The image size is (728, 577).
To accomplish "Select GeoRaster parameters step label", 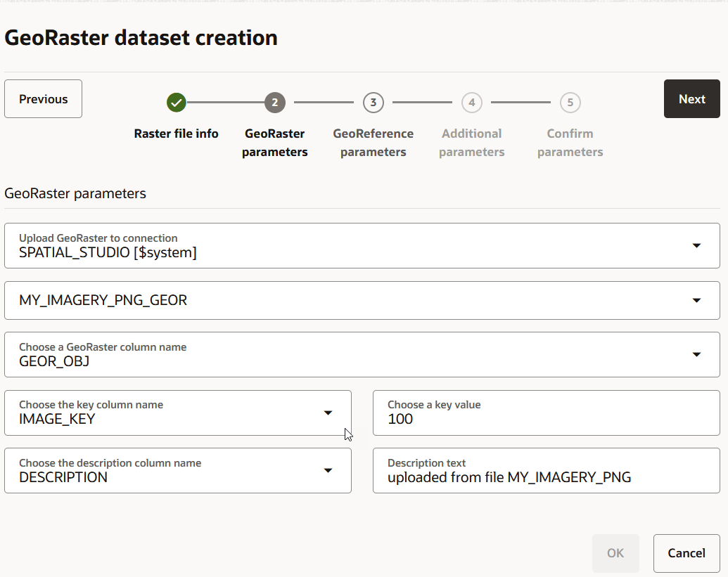I will click(x=275, y=143).
